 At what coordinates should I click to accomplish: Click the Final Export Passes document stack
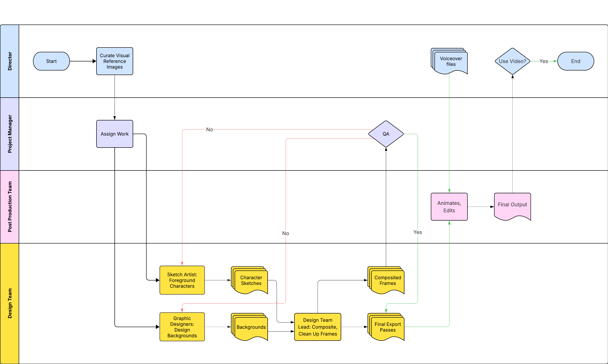click(386, 327)
